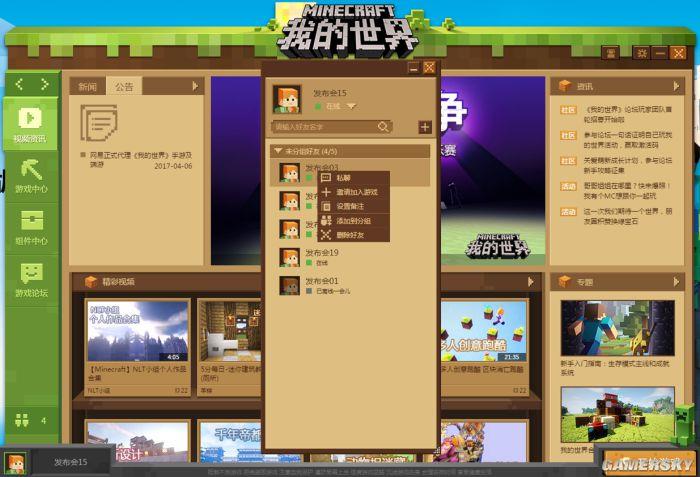Click the 发布会15 avatar in friends window
Screen dimensions: 700x477
tap(286, 99)
